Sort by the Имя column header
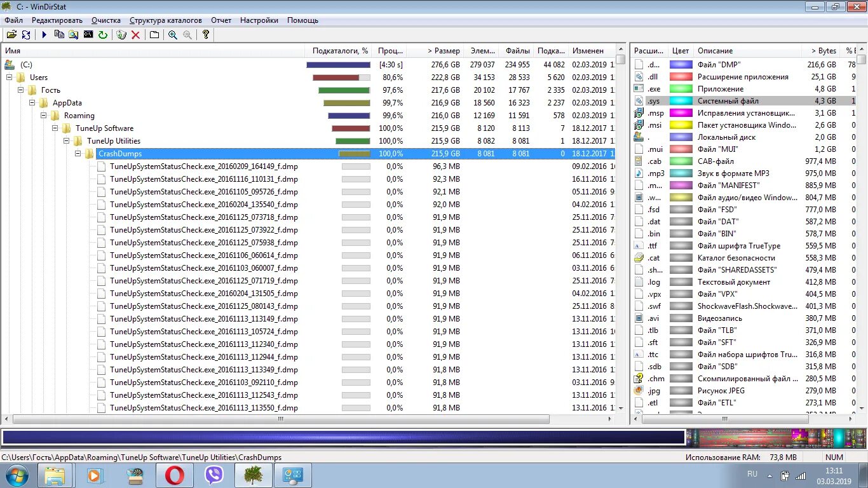This screenshot has height=488, width=868. pyautogui.click(x=151, y=51)
